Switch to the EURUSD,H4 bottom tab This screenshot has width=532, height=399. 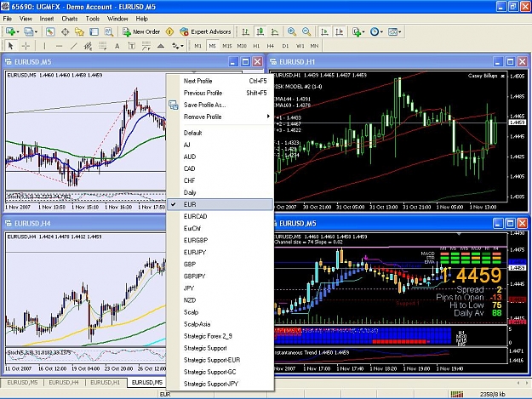64,382
